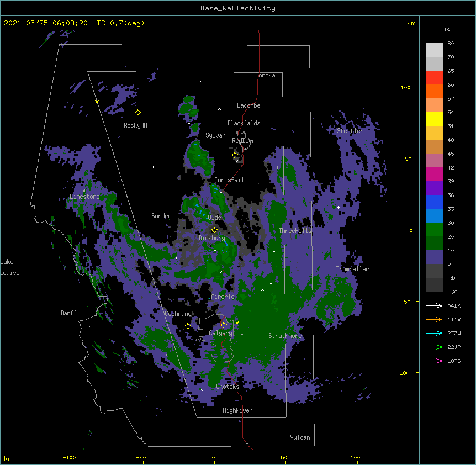Pick the orange 60 dBZ color band
Viewport: 476px width, 465px height.
(x=434, y=91)
